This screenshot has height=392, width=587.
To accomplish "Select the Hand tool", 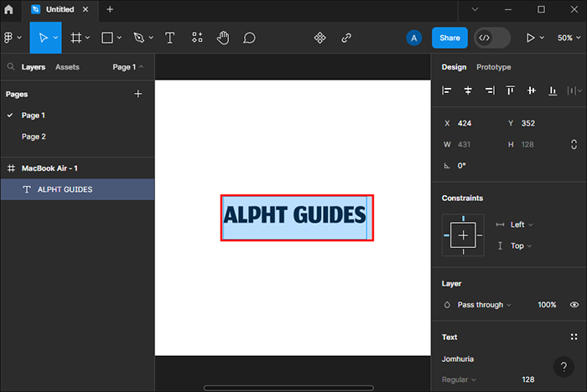I will (x=223, y=38).
